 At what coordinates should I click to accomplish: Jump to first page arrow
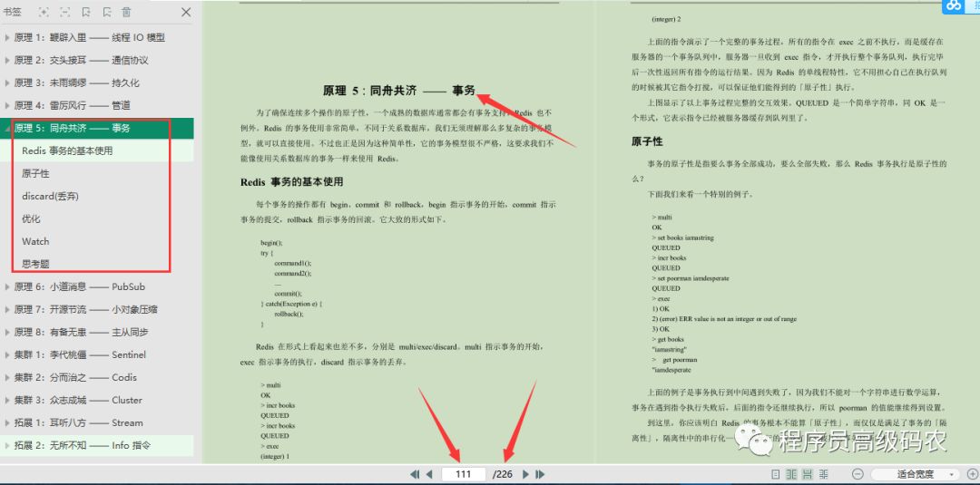click(x=415, y=474)
